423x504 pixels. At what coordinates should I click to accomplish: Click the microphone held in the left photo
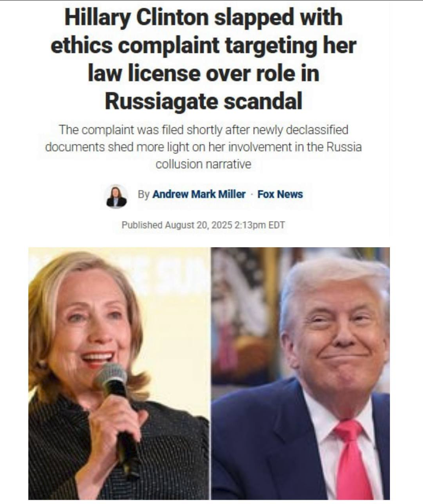(117, 413)
